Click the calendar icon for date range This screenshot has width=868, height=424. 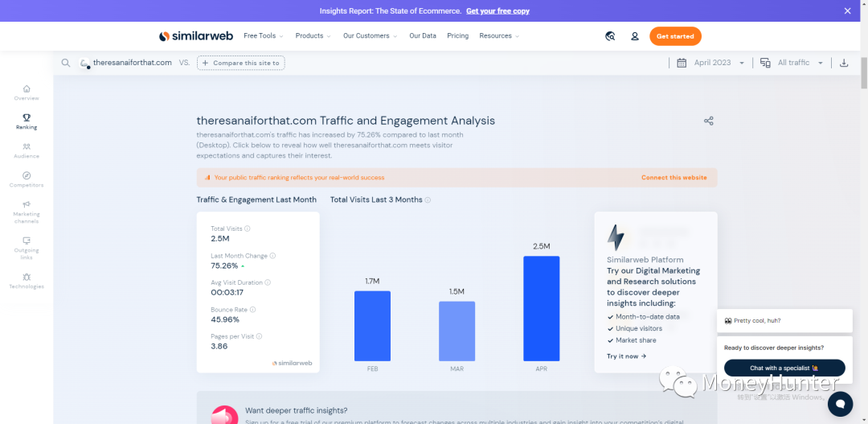pos(682,63)
